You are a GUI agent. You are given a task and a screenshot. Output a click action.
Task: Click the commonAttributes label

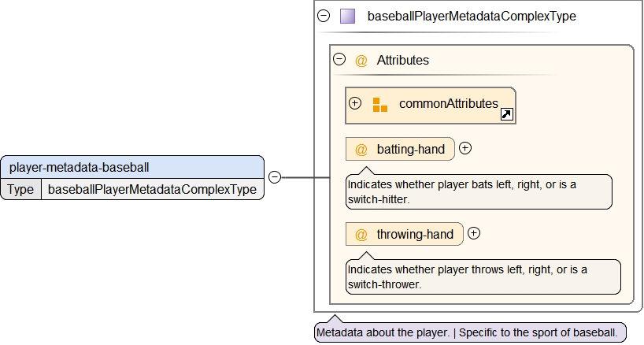(448, 103)
